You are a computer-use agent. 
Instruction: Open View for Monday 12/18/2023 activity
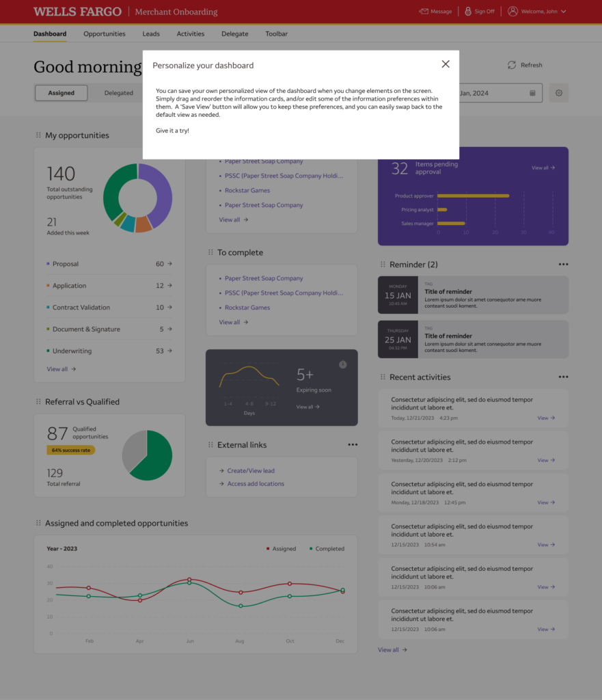pyautogui.click(x=546, y=502)
